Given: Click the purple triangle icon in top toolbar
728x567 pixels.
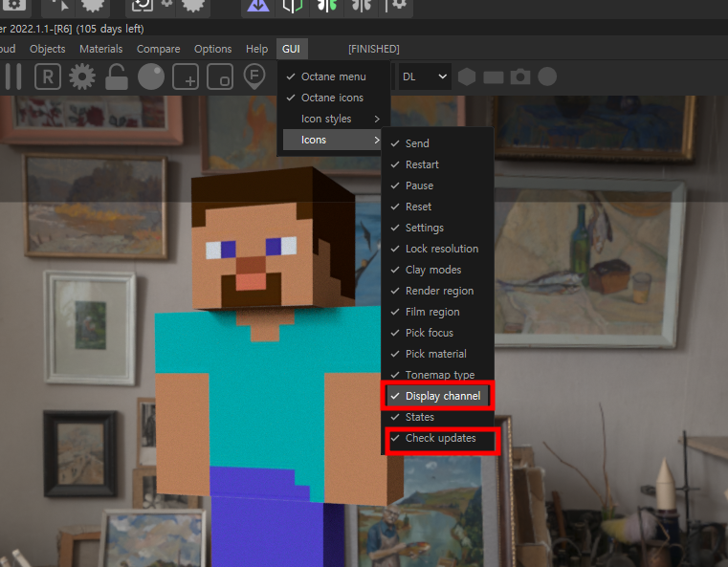Looking at the screenshot, I should tap(258, 6).
